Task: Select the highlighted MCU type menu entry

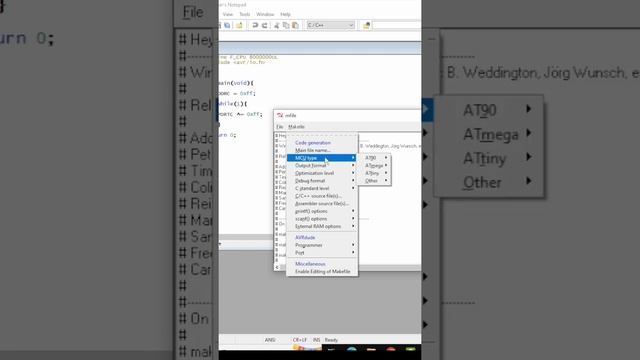Action: pyautogui.click(x=322, y=158)
